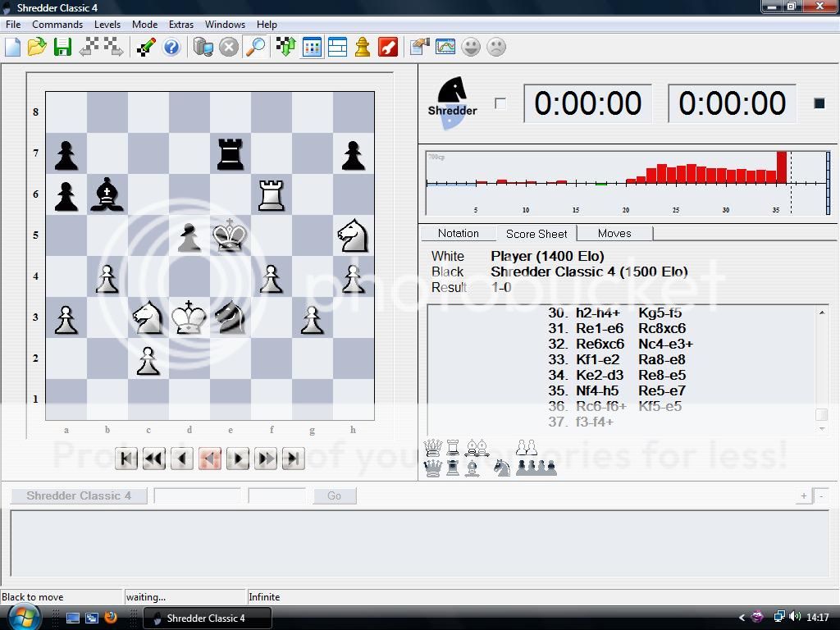Click the Shredder Classic 4 engine button
This screenshot has height=630, width=840.
pos(79,495)
